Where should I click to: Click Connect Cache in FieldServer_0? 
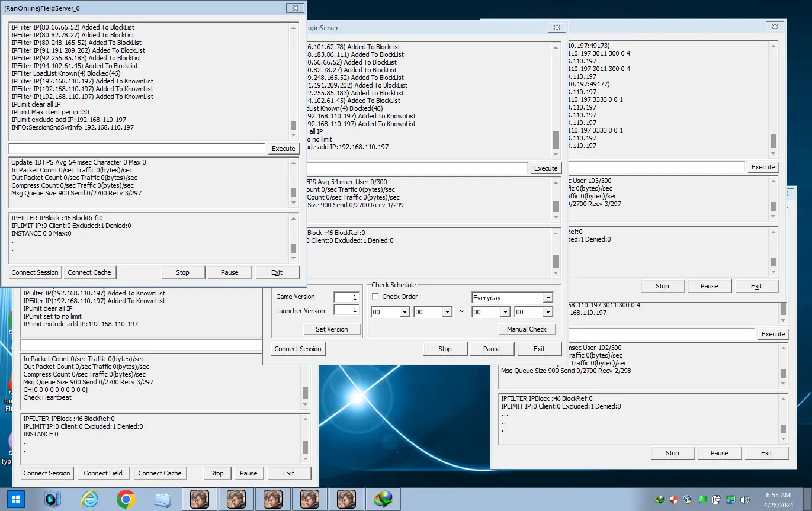click(89, 272)
